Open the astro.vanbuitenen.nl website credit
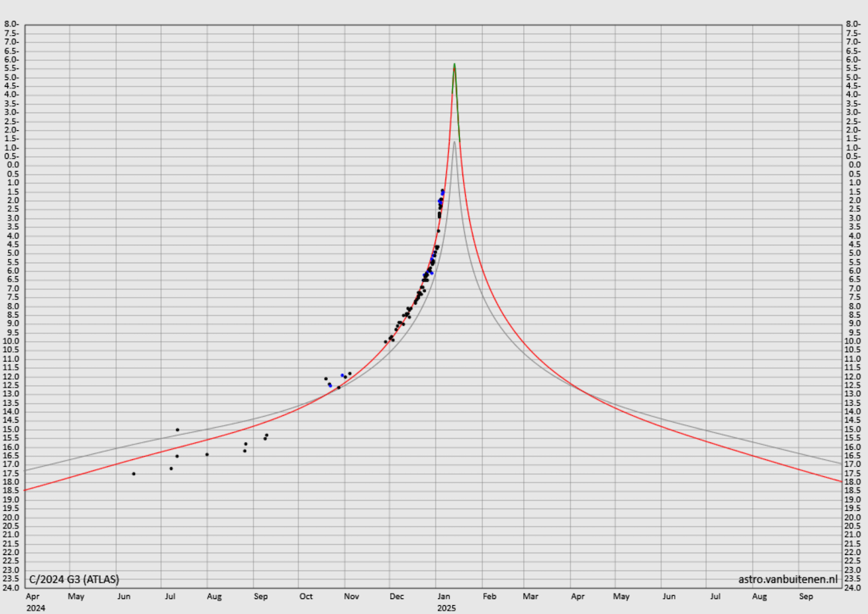This screenshot has width=868, height=614. [788, 579]
